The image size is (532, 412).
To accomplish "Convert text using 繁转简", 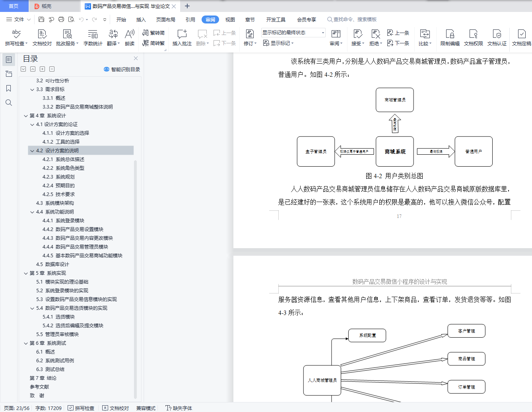I will coord(153,33).
